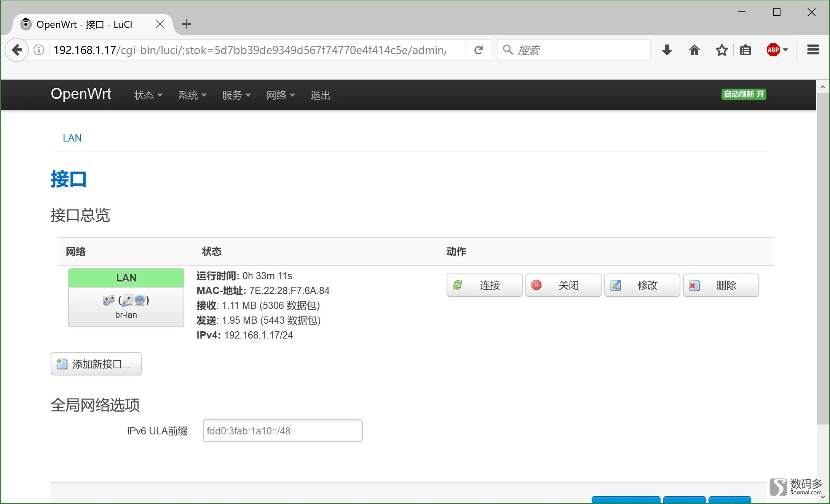This screenshot has height=504, width=830.
Task: Click the 连接 connect button
Action: click(484, 285)
